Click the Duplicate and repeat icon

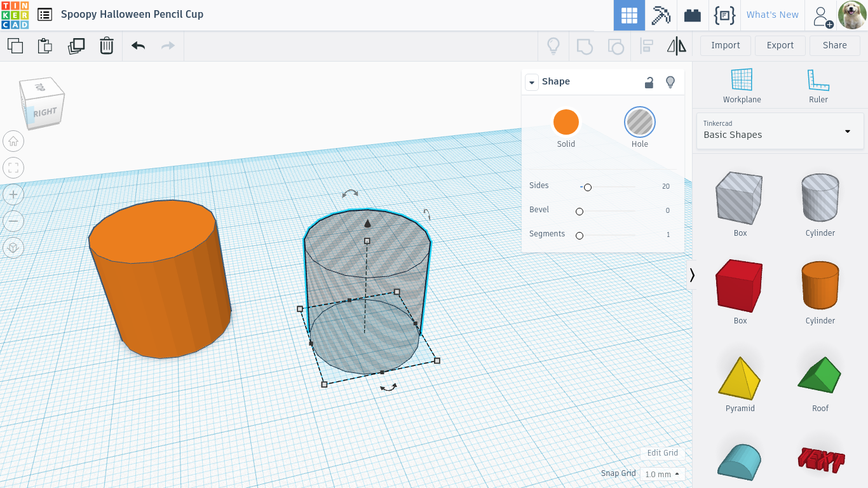[x=76, y=46]
